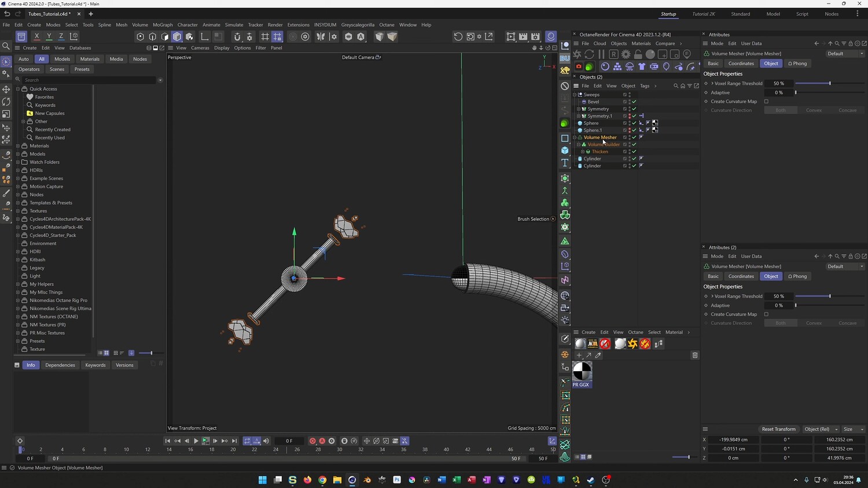The height and width of the screenshot is (488, 868).
Task: Switch to the Coordinates tab in top Attributes
Action: (x=741, y=64)
